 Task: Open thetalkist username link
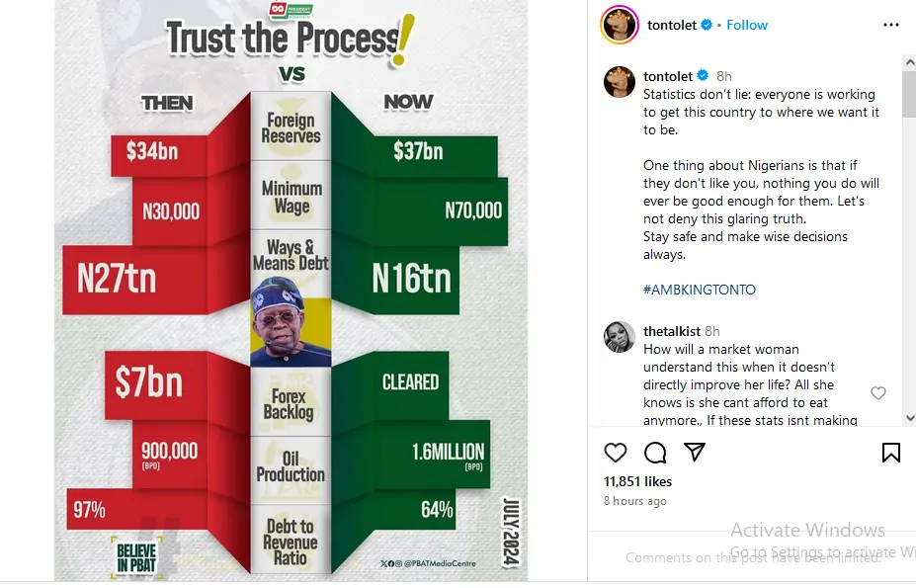[x=672, y=331]
